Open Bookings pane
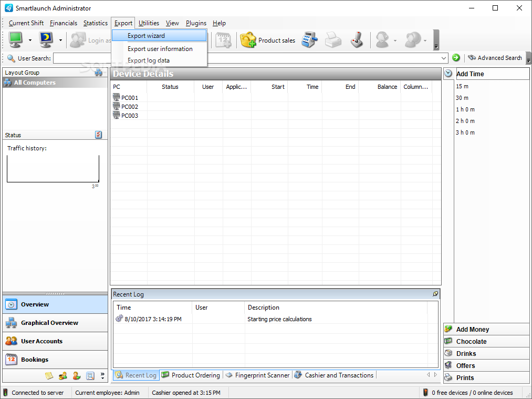 pyautogui.click(x=55, y=360)
